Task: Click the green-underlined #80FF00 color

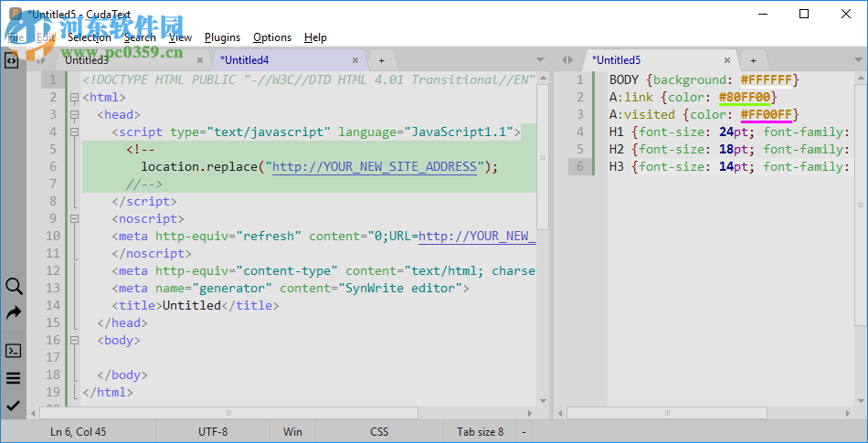Action: pos(745,98)
